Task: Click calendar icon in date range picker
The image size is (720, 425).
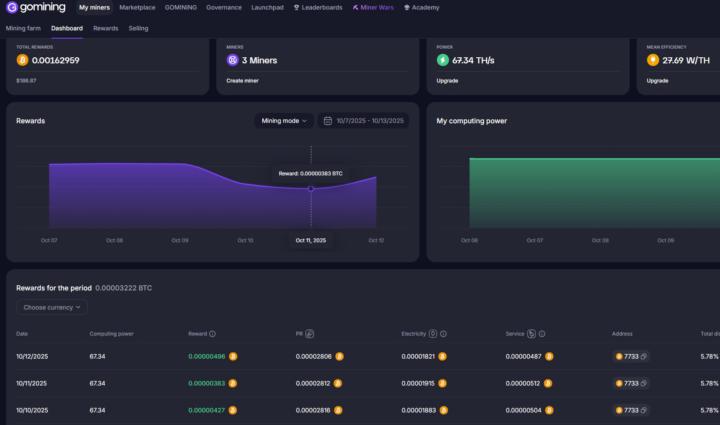Action: coord(328,121)
